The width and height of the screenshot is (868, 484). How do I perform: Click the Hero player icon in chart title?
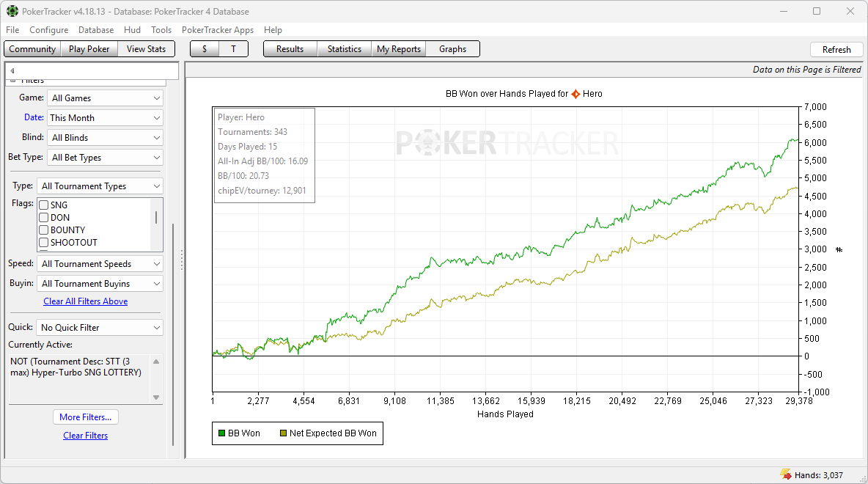[575, 94]
